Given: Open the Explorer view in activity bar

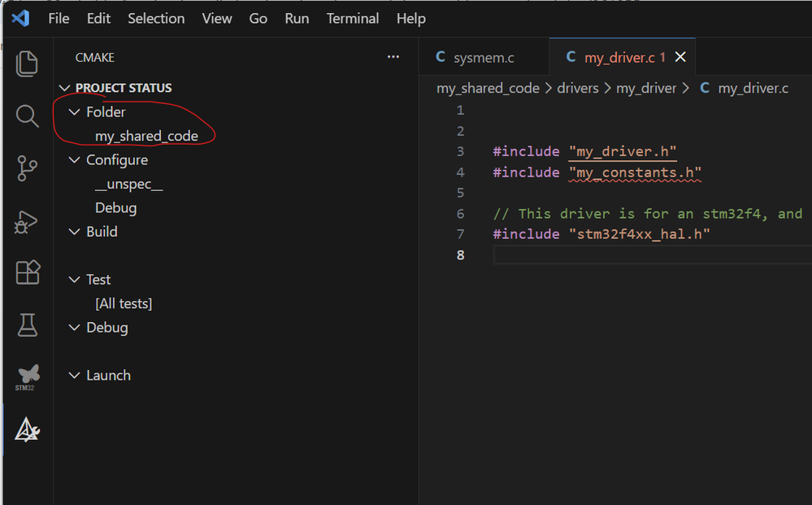Looking at the screenshot, I should (x=27, y=63).
